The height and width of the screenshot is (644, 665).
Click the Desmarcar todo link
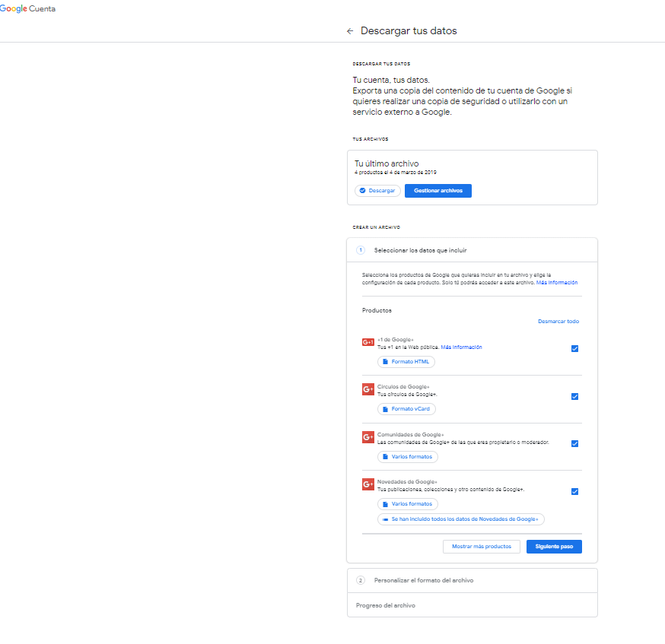(x=558, y=322)
